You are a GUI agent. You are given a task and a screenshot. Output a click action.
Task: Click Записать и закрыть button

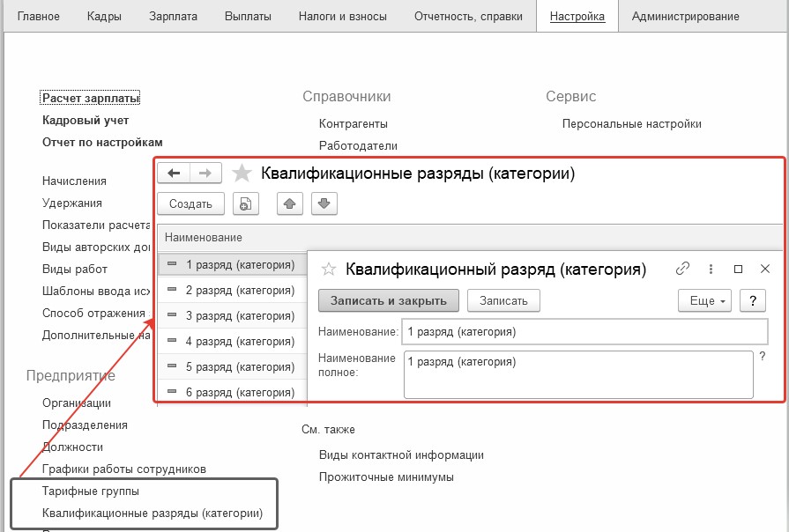[x=389, y=300]
